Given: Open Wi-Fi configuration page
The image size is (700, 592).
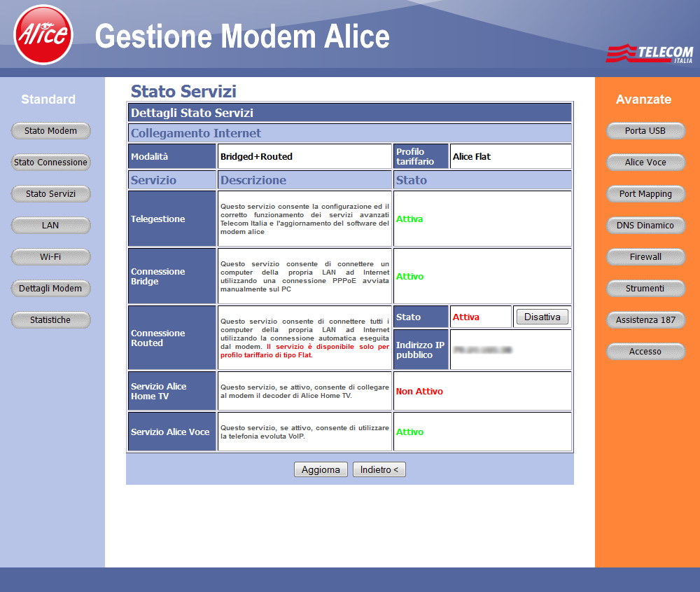Looking at the screenshot, I should (50, 257).
